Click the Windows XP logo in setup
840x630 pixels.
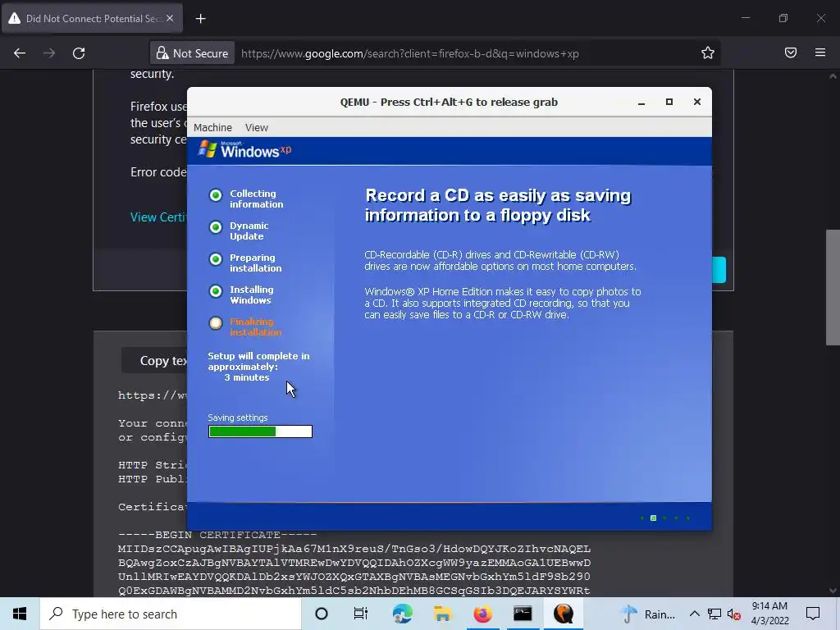coord(244,149)
